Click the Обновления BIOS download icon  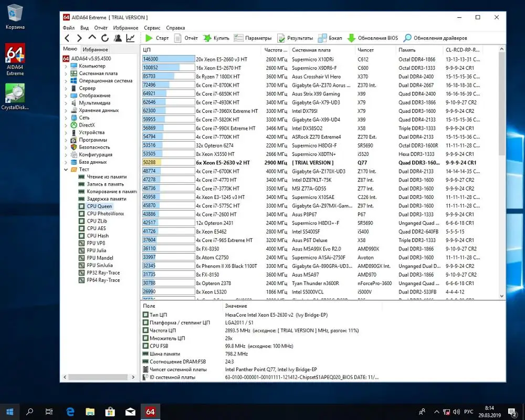point(351,38)
